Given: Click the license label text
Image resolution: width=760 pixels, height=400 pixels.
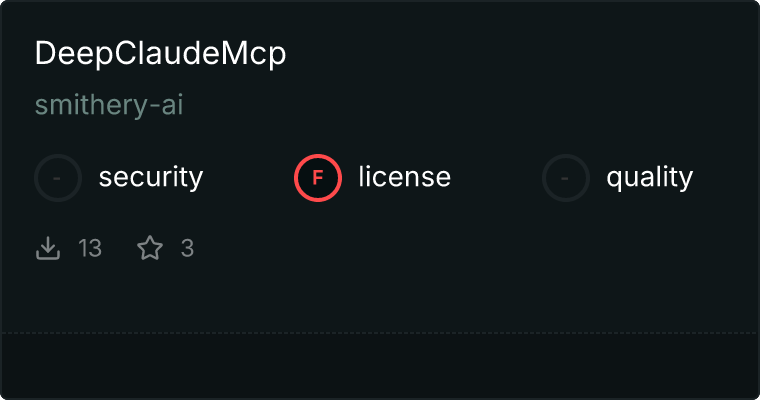Looking at the screenshot, I should pyautogui.click(x=405, y=176).
